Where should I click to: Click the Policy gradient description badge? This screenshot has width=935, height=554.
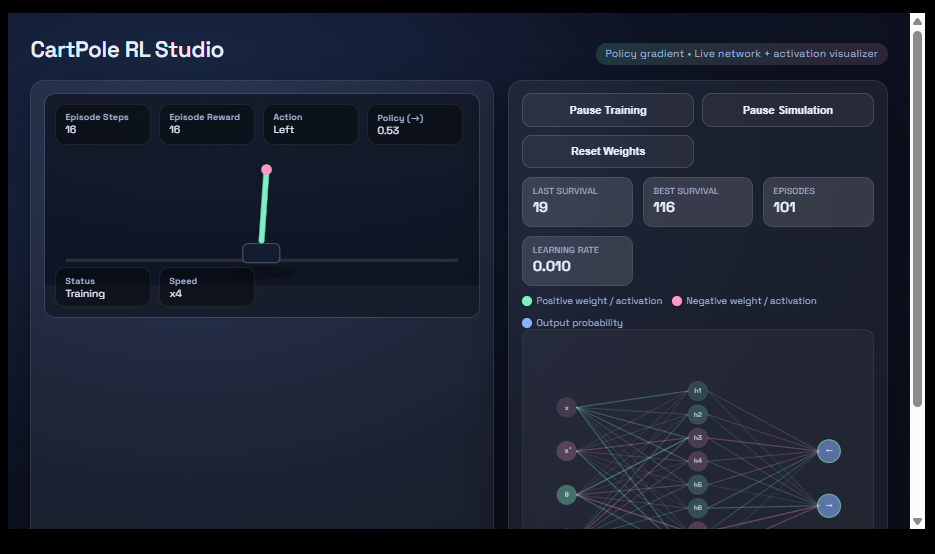[x=741, y=54]
